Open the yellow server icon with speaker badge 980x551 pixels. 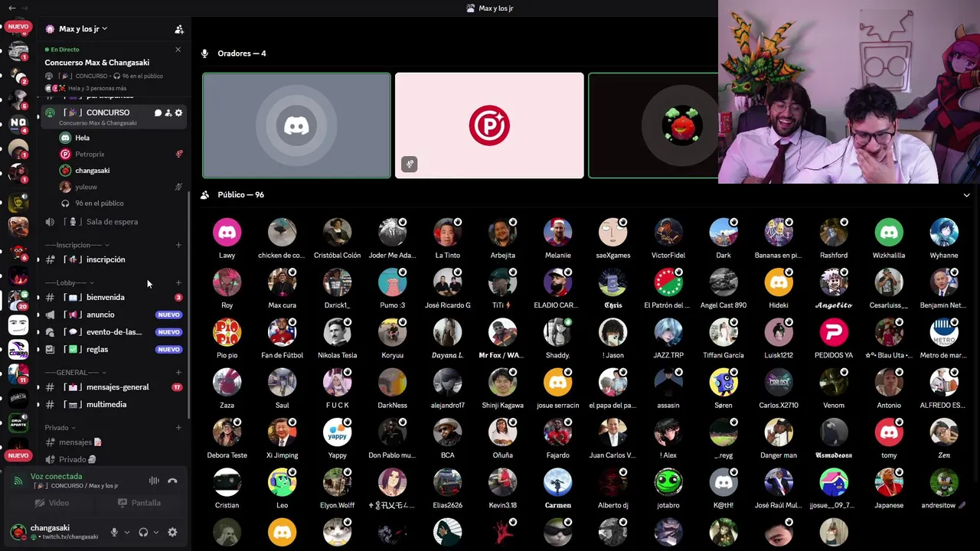click(18, 203)
